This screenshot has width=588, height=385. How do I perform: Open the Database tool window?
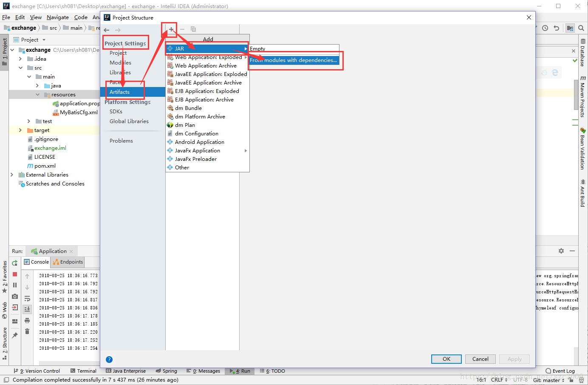(582, 53)
